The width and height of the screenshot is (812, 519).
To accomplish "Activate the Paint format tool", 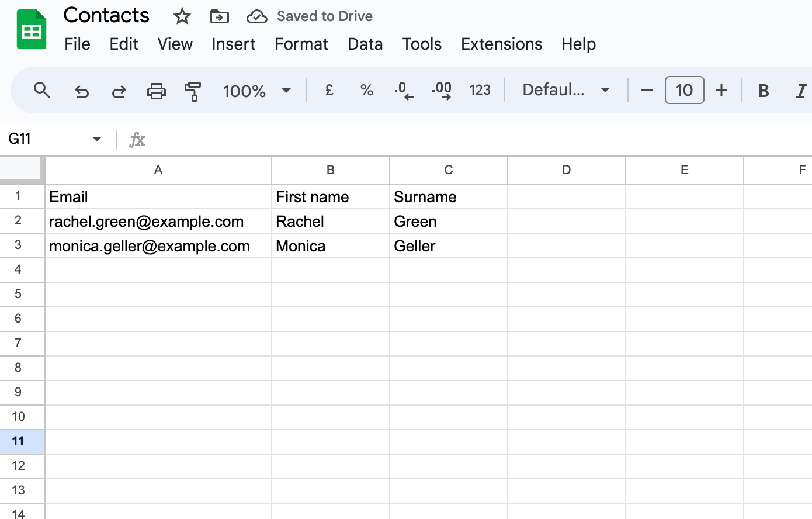I will (x=192, y=91).
